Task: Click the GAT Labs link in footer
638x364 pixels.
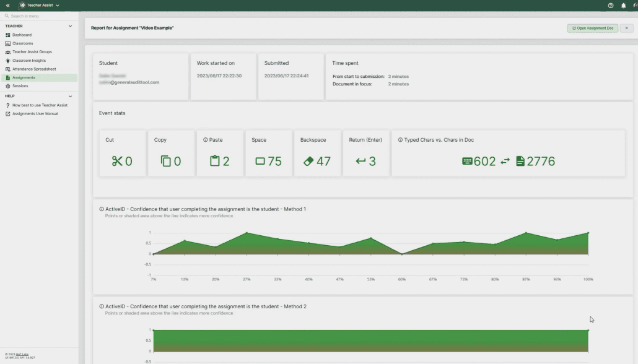Action: click(x=22, y=354)
